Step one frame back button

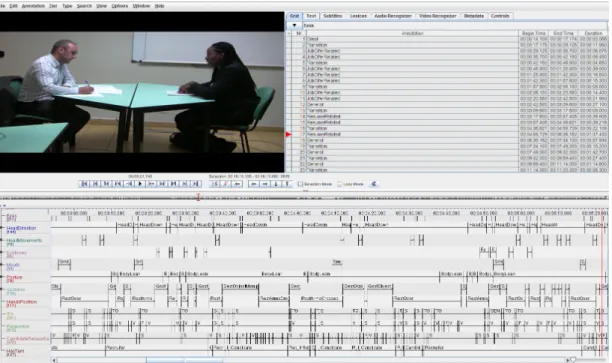[117, 184]
